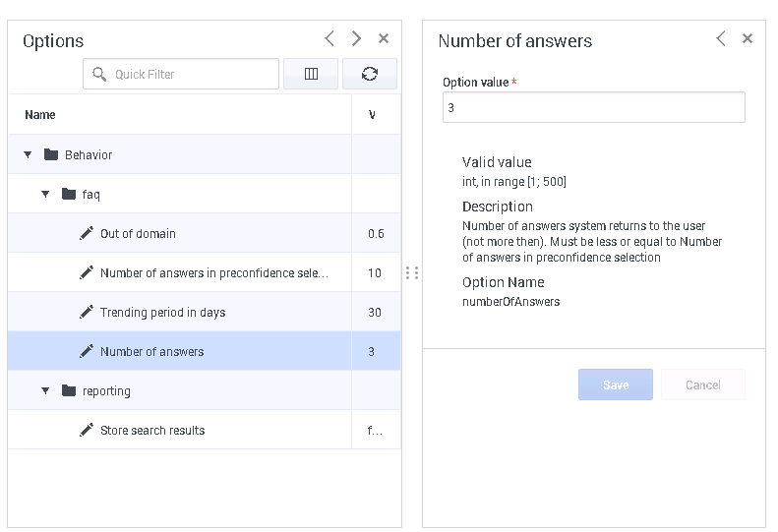Click into the Quick Filter search box
778x532 pixels.
[x=192, y=74]
